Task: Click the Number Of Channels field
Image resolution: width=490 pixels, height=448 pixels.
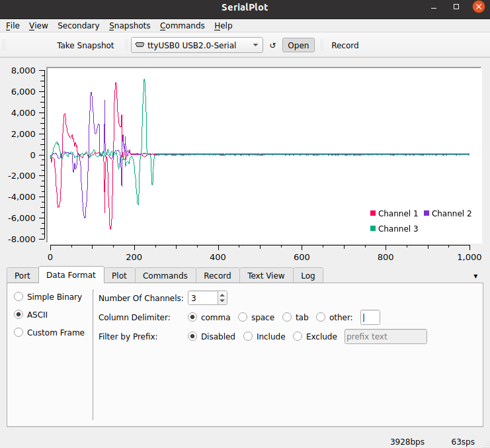Action: point(203,298)
